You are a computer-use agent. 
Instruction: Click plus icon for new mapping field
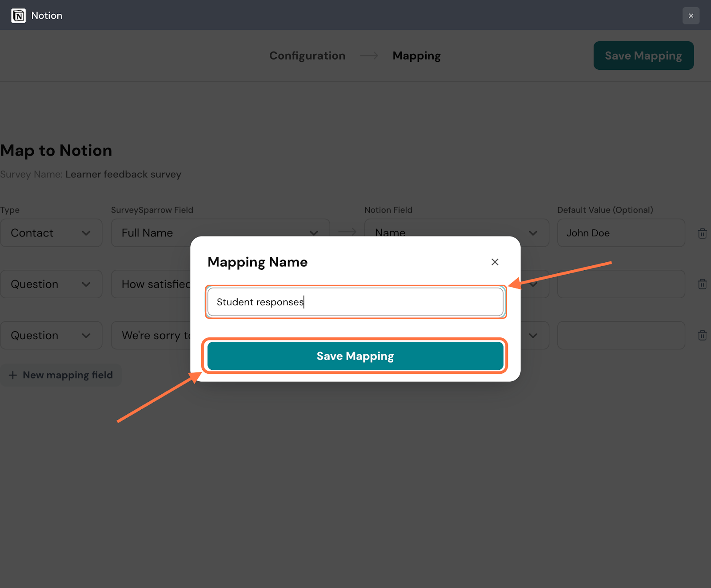tap(13, 375)
